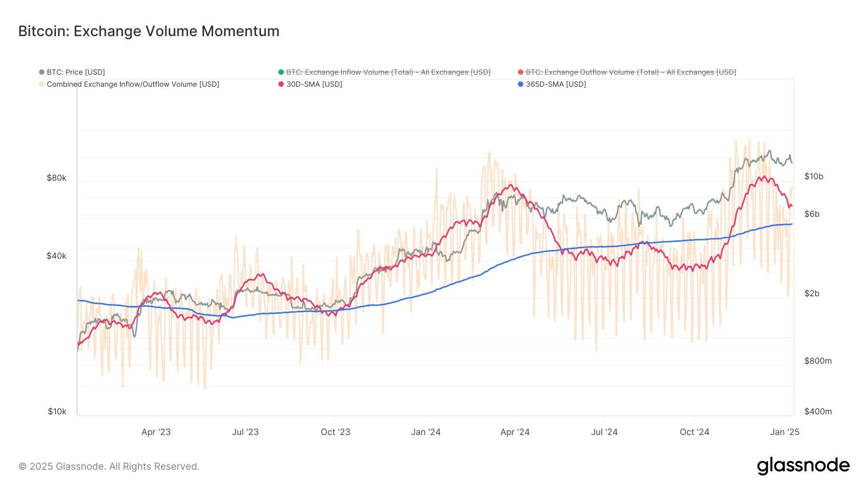Click the red Exchange Outflow Volume legend dot

(521, 72)
